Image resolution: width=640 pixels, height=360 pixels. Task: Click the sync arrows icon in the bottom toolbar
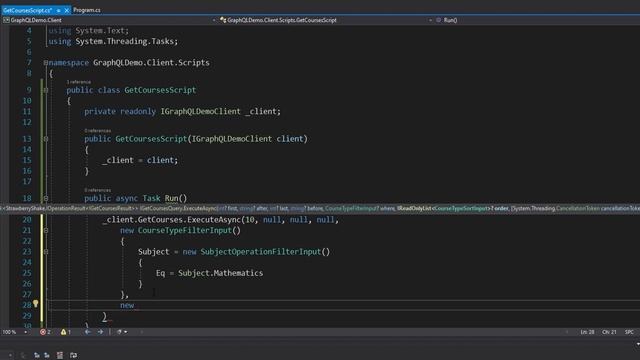[x=73, y=356]
